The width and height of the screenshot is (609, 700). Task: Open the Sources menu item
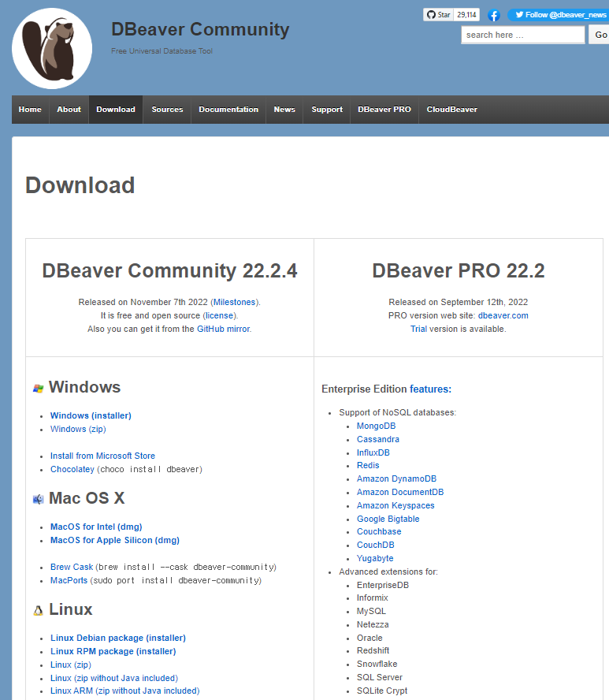(167, 110)
